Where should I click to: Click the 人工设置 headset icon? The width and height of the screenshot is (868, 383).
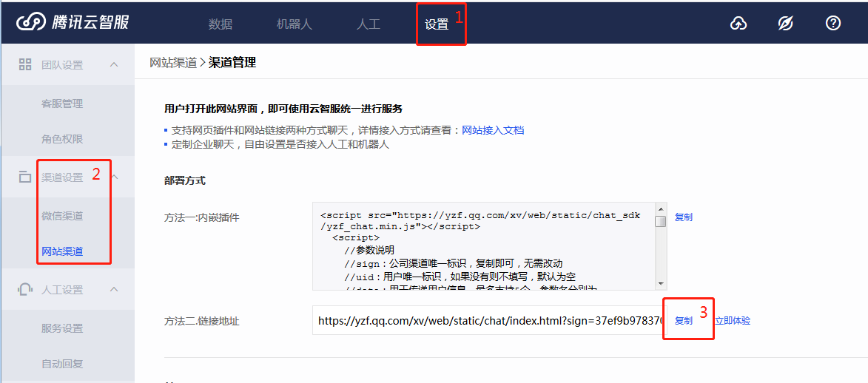pyautogui.click(x=25, y=289)
